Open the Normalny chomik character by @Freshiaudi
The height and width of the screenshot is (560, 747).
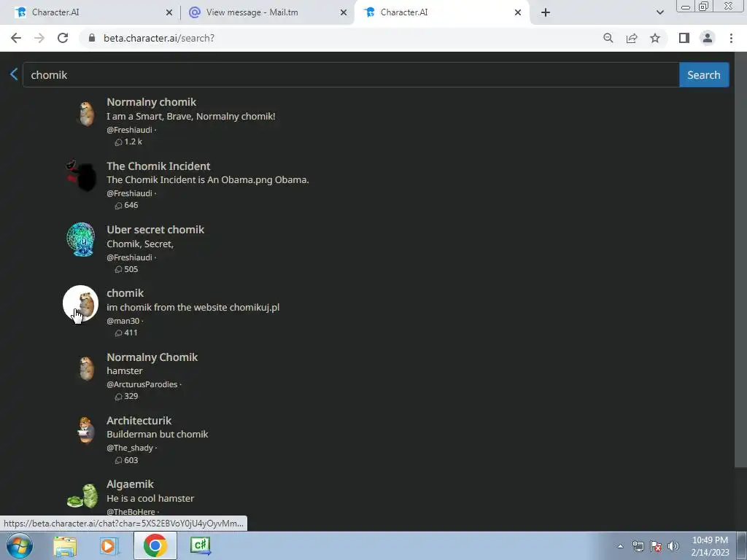point(152,102)
